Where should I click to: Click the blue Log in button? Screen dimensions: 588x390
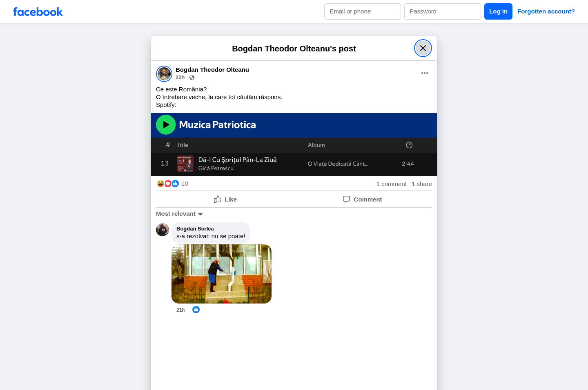(498, 11)
